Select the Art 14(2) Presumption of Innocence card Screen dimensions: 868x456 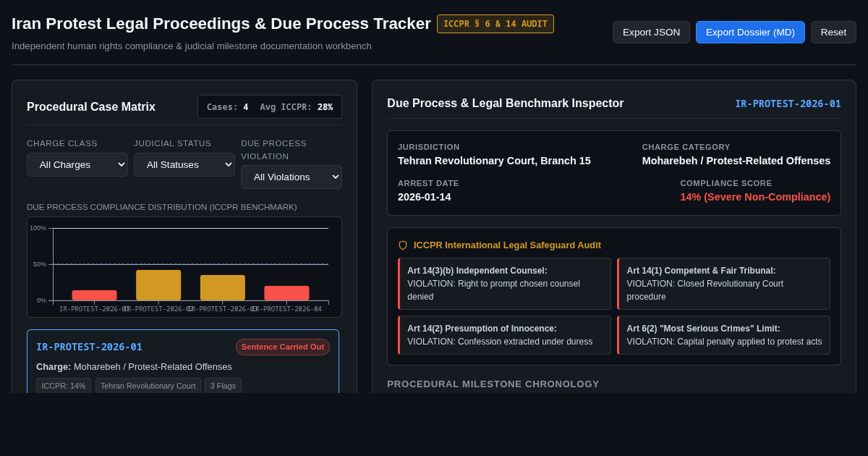click(504, 335)
